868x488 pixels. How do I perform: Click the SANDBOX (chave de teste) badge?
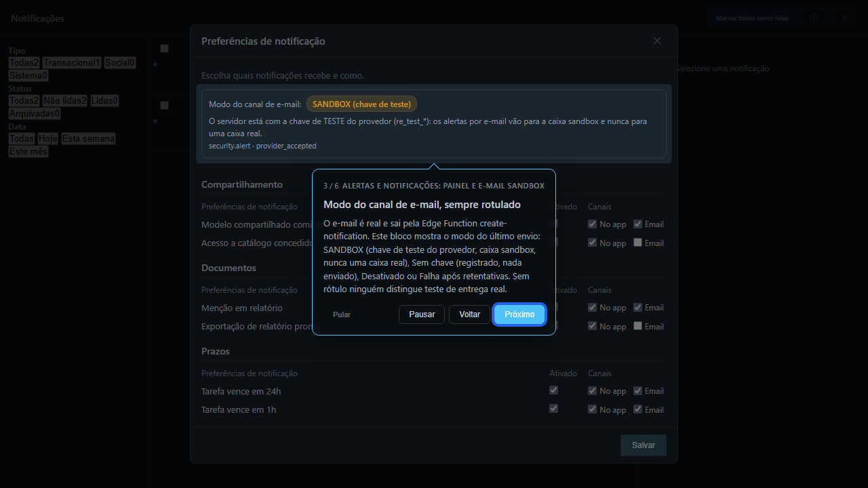(361, 104)
